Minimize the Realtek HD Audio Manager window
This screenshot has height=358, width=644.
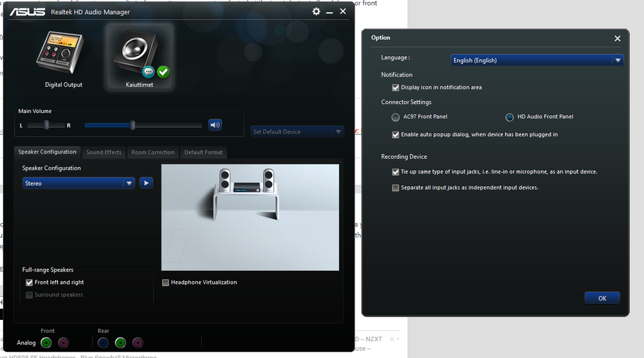329,12
